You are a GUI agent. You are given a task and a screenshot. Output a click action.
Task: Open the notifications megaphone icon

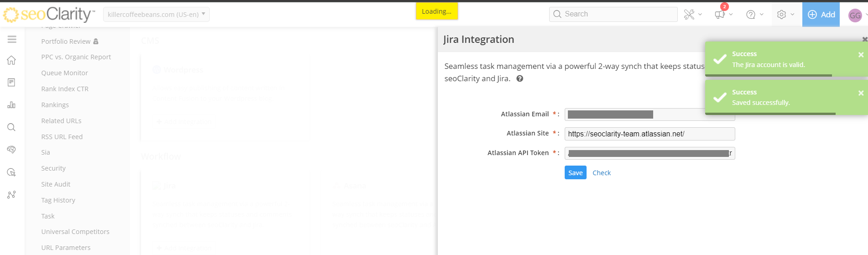[x=720, y=15]
